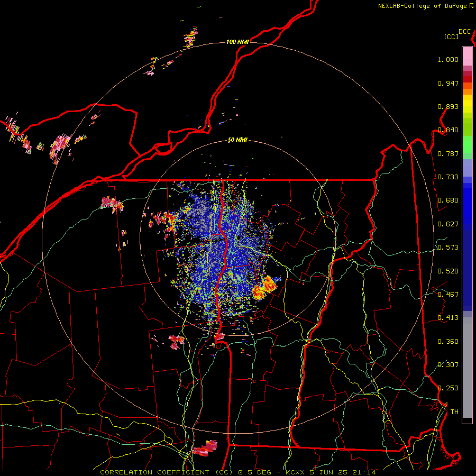
Task: Click the "100 NMI" range ring label
Action: 237,42
